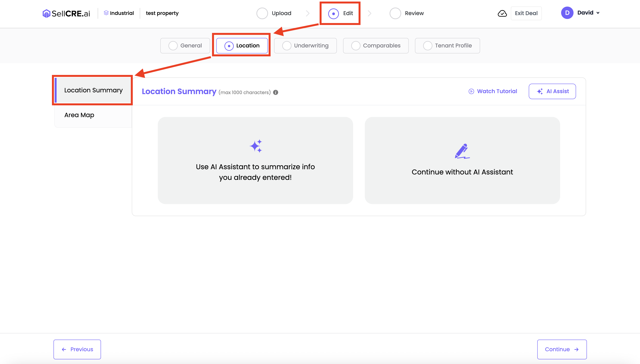Screen dimensions: 640x364
Task: Select the Upload step radio circle
Action: (262, 13)
